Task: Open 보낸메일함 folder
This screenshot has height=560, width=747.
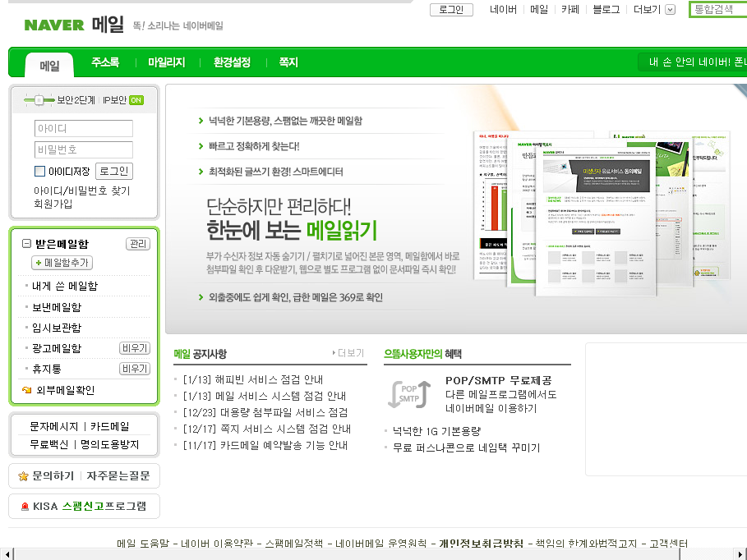Action: click(57, 307)
